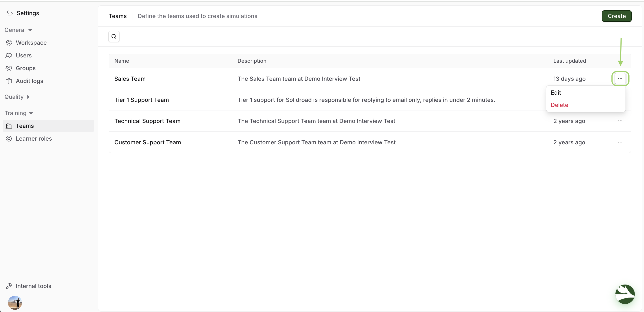Open Internal tools
Viewport: 644px width, 312px height.
(48, 286)
